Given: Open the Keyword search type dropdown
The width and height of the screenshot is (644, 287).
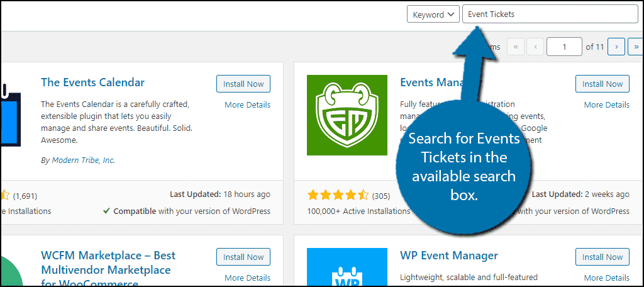Looking at the screenshot, I should [x=433, y=14].
